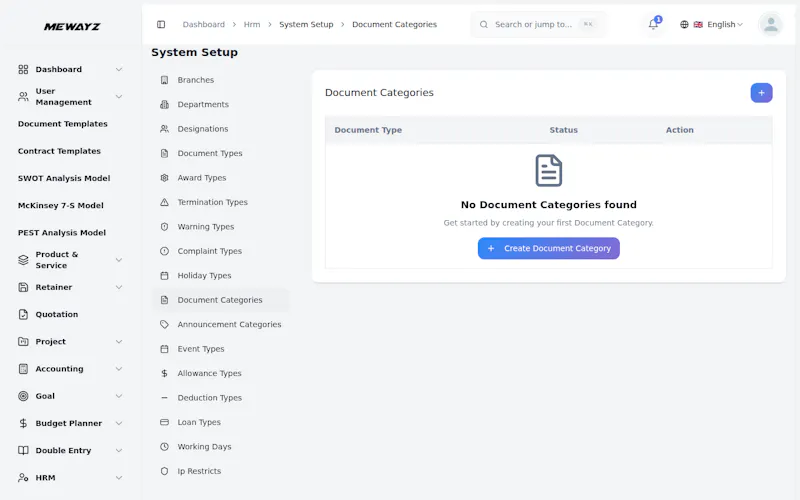Expand the Goal chevron
The width and height of the screenshot is (800, 500).
(118, 396)
